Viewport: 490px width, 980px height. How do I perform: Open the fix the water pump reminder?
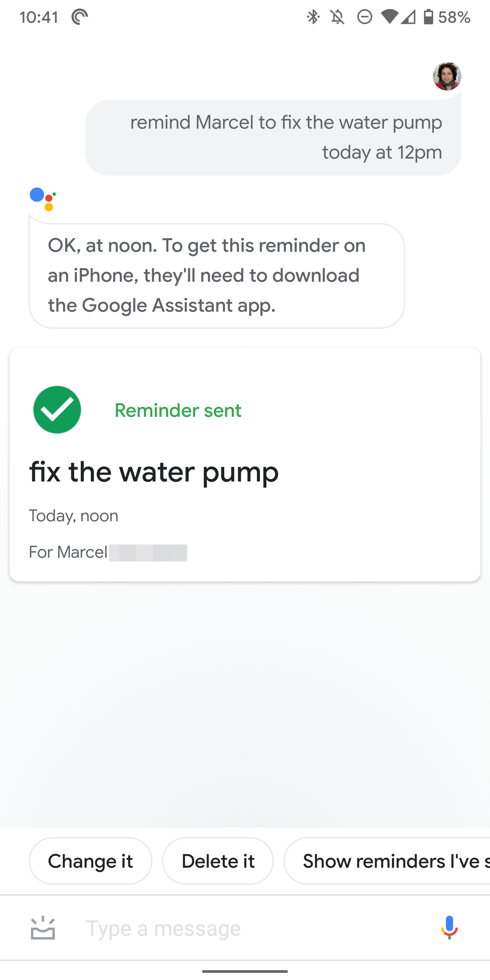point(154,472)
